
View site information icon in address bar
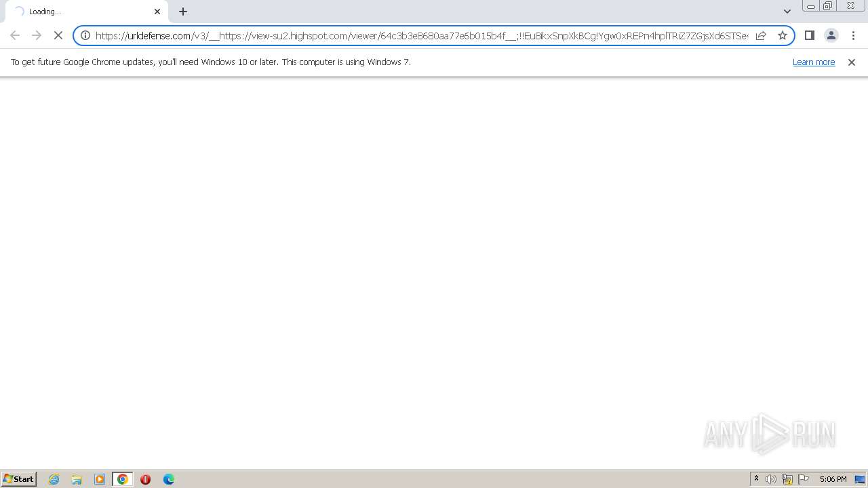click(x=85, y=35)
